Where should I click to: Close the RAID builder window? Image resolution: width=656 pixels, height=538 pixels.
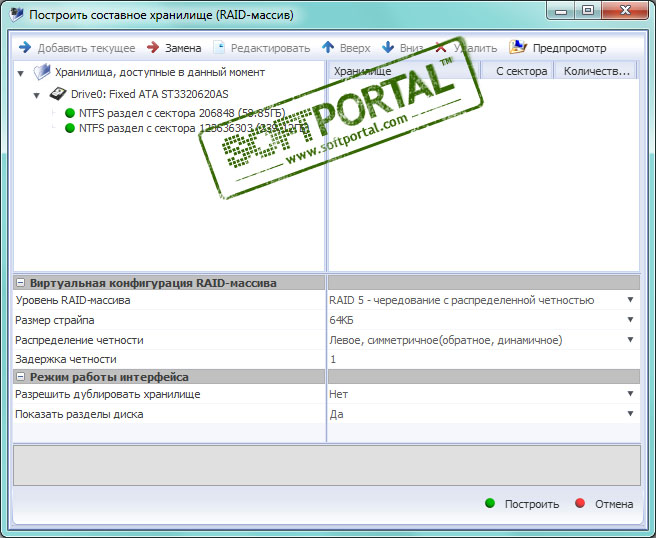click(x=625, y=11)
